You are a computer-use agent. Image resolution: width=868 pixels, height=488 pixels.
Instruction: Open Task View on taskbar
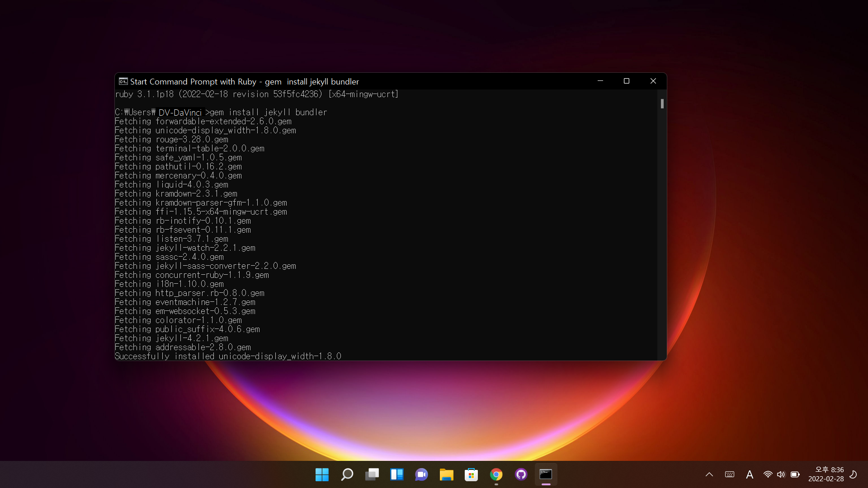372,474
